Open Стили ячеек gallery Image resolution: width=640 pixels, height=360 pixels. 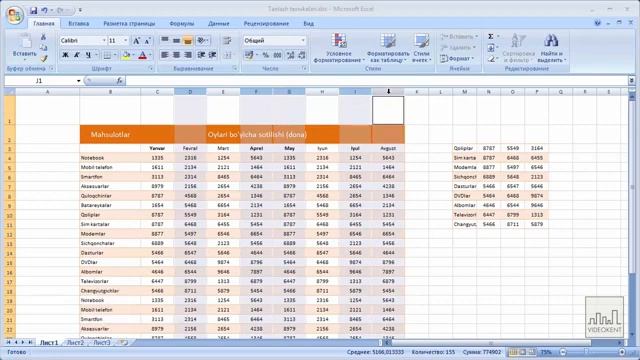coord(421,48)
